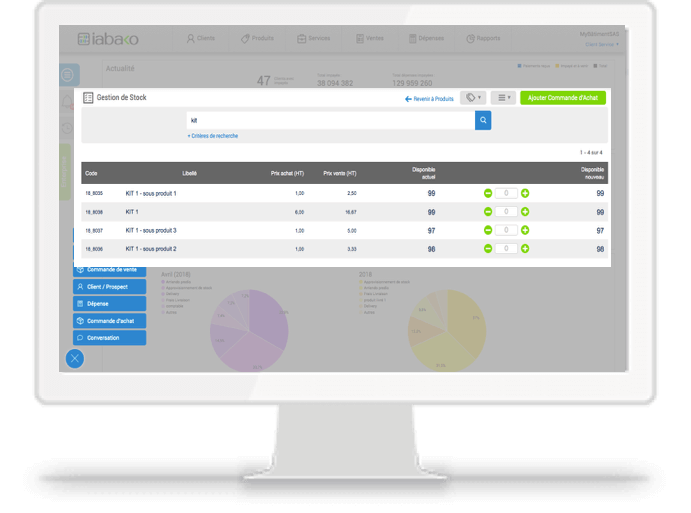
Task: Click the history clock sidebar icon
Action: (67, 128)
